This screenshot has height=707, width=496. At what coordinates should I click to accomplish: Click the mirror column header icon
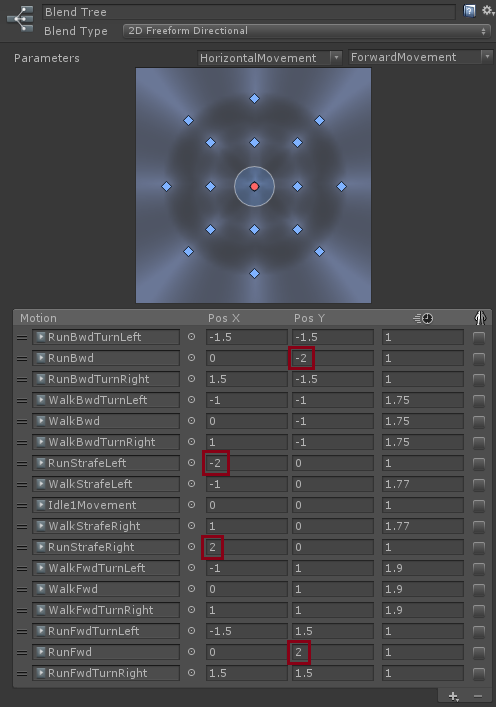pos(480,318)
